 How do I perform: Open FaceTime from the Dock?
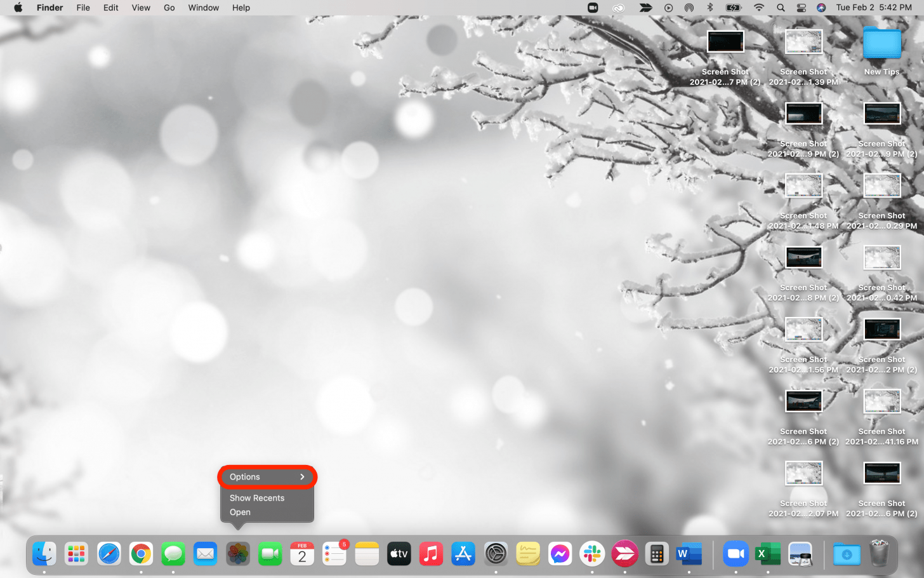coord(270,553)
